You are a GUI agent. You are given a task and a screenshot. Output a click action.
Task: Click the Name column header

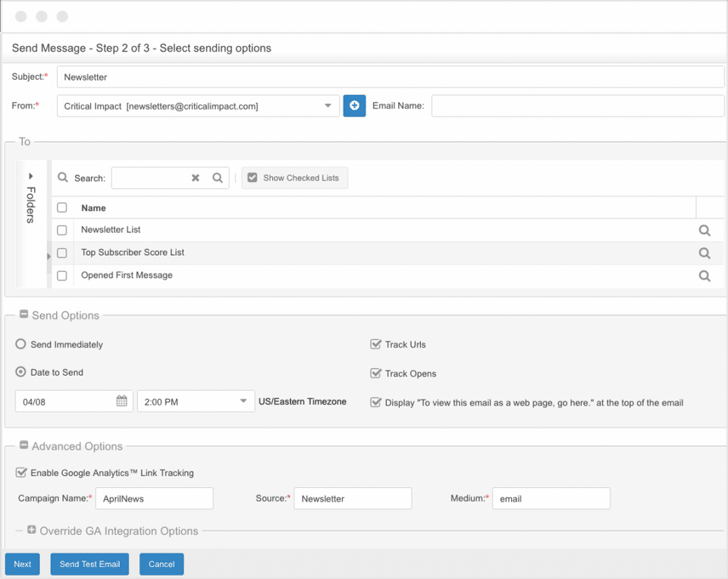(x=93, y=208)
